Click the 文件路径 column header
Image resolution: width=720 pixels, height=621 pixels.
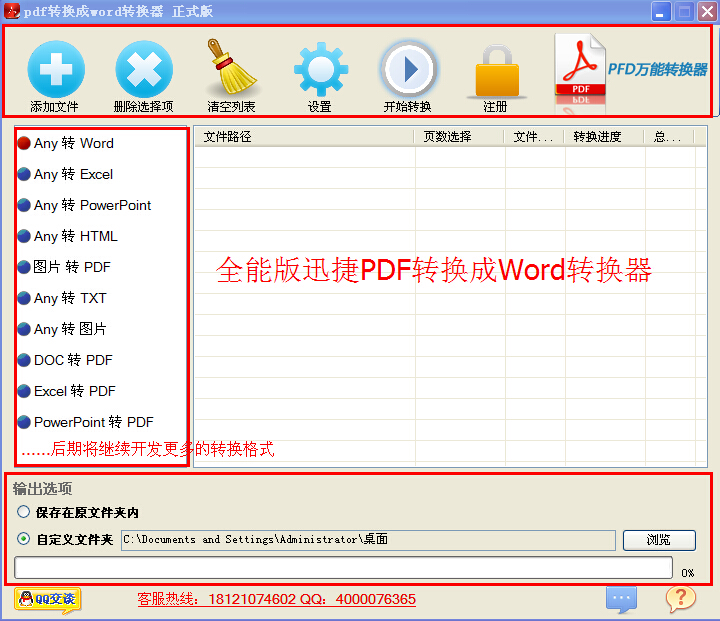pyautogui.click(x=304, y=137)
